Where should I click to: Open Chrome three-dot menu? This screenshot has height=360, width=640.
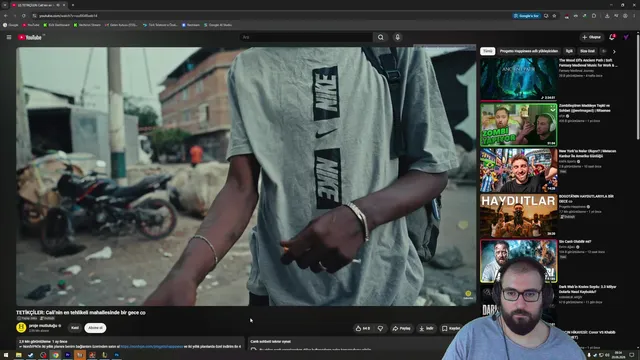pos(634,16)
